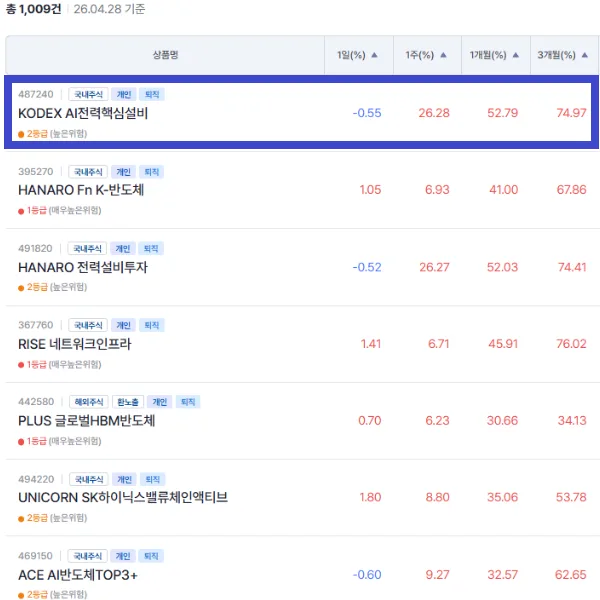
Task: Click the 1일 value 1.41
Action: [371, 344]
